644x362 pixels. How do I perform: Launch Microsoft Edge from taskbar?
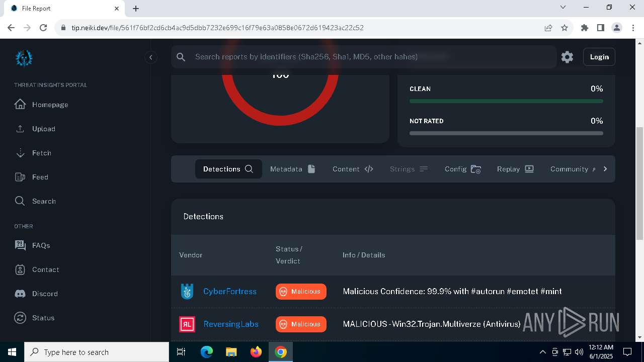pyautogui.click(x=207, y=352)
